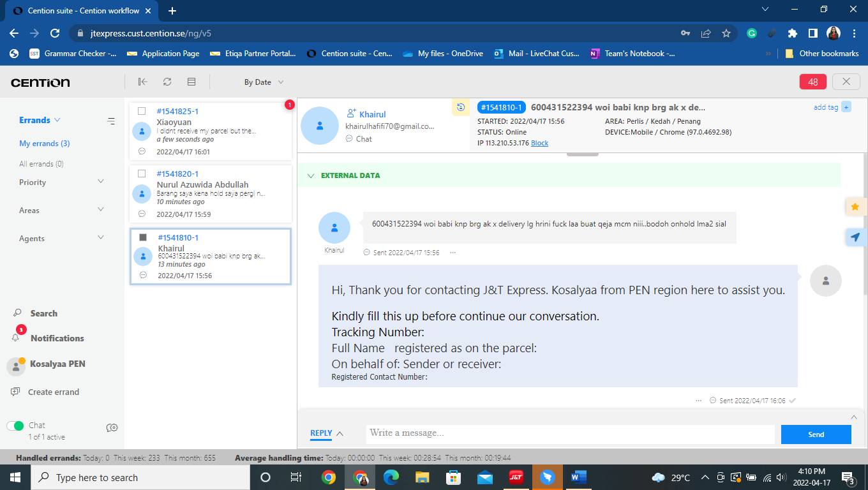Viewport: 868px width, 490px height.
Task: Open the chat history clock icon
Action: coord(460,107)
